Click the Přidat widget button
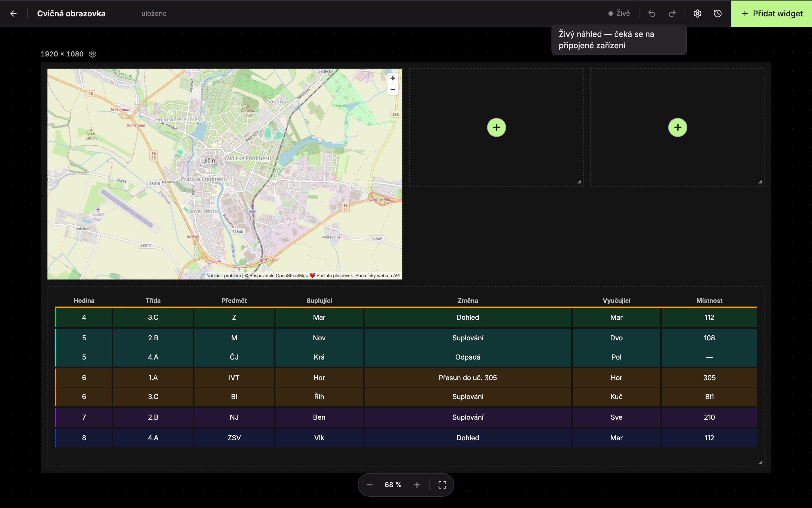This screenshot has height=508, width=812. tap(771, 14)
